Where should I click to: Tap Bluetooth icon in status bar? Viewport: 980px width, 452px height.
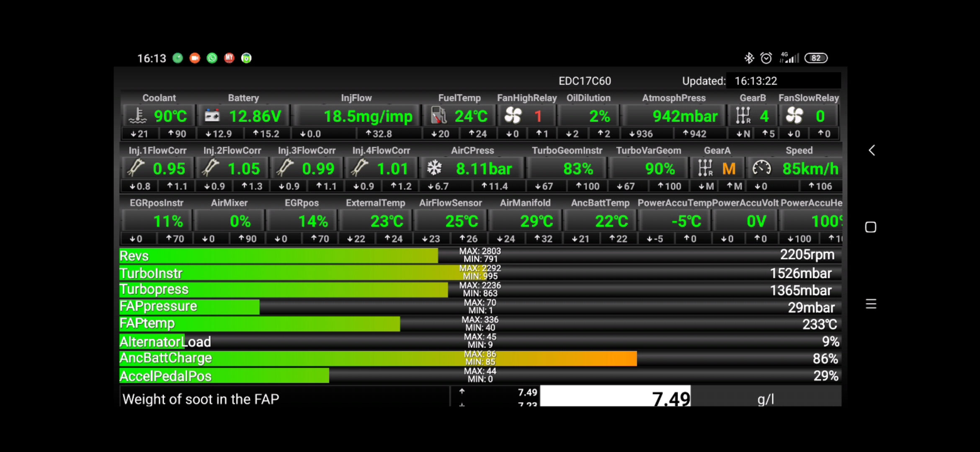(x=749, y=58)
